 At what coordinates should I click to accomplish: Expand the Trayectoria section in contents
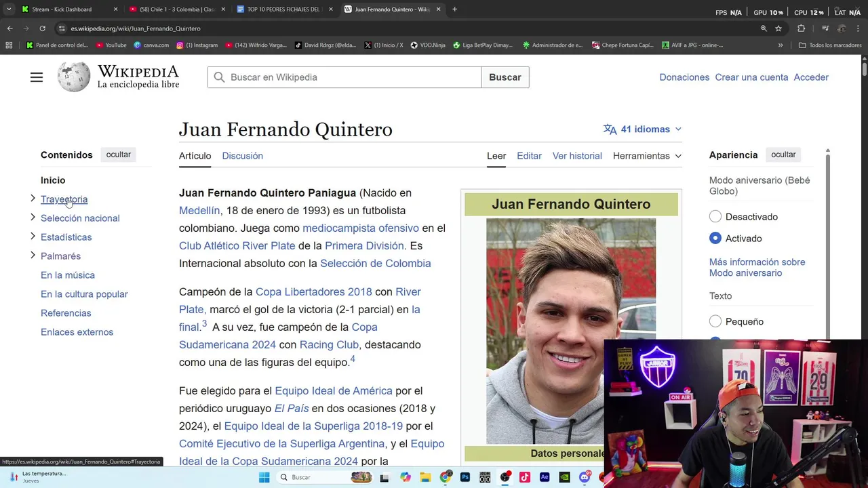[x=33, y=199]
